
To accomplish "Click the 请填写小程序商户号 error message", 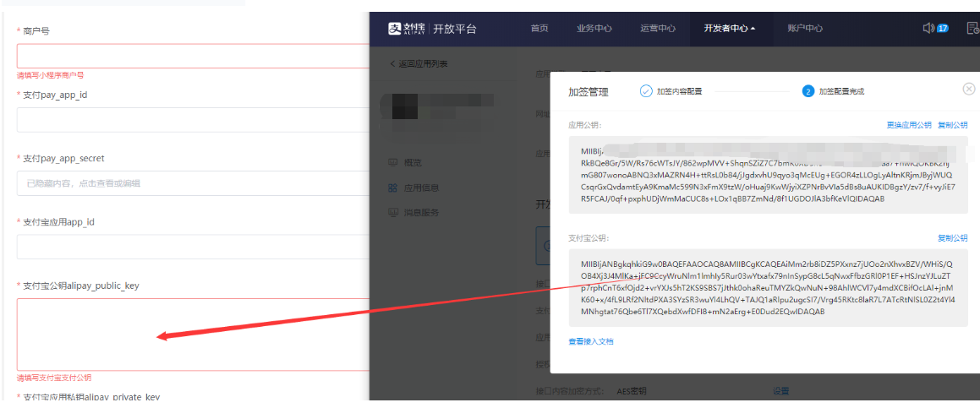I will pyautogui.click(x=50, y=75).
